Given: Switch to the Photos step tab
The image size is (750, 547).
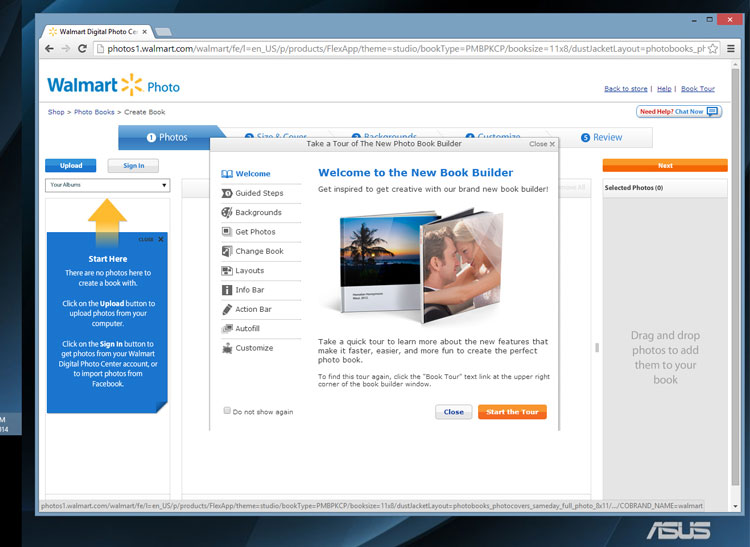Looking at the screenshot, I should click(x=167, y=137).
